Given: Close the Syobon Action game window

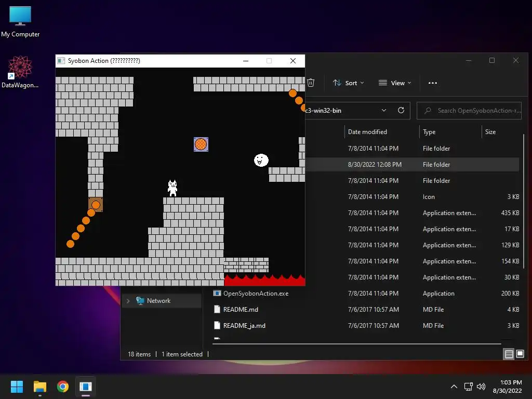Looking at the screenshot, I should 293,61.
